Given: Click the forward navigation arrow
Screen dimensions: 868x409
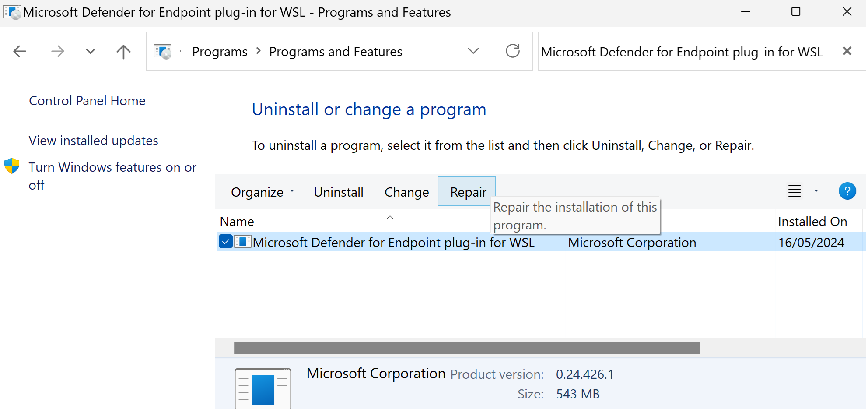Looking at the screenshot, I should click(57, 52).
